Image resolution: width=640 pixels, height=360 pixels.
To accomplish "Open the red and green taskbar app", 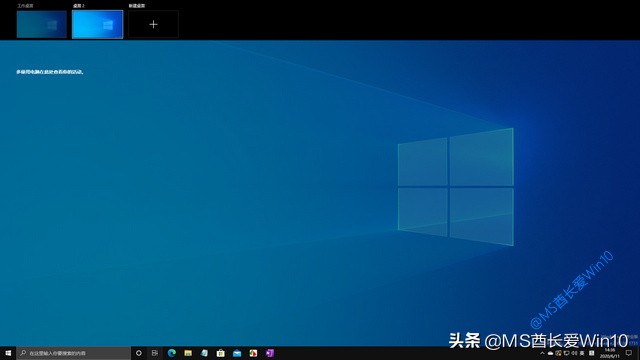I will click(253, 353).
